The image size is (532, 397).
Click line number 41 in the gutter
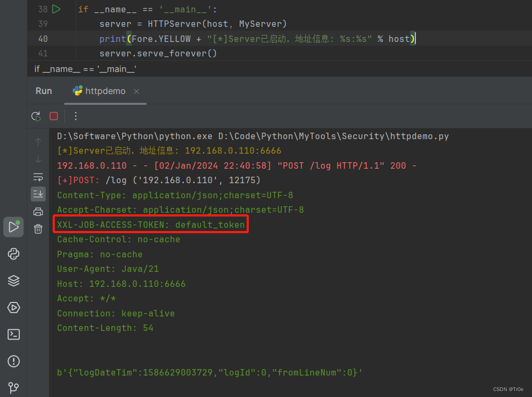(43, 53)
